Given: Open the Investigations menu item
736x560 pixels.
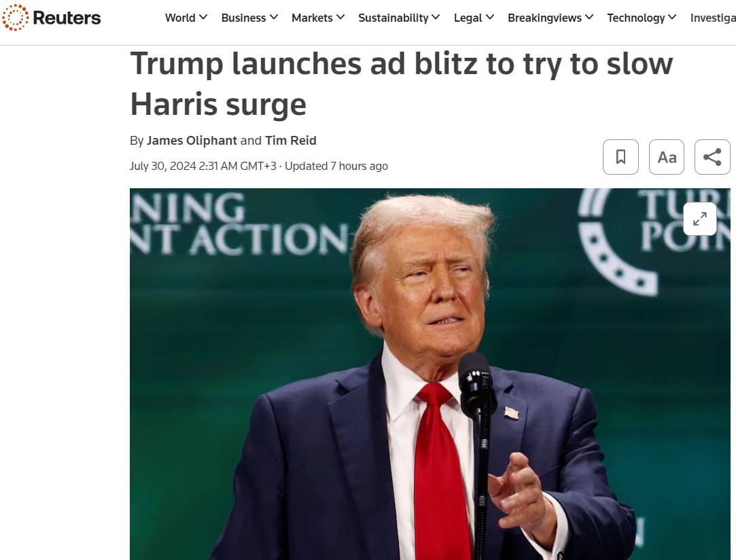Looking at the screenshot, I should pos(713,18).
